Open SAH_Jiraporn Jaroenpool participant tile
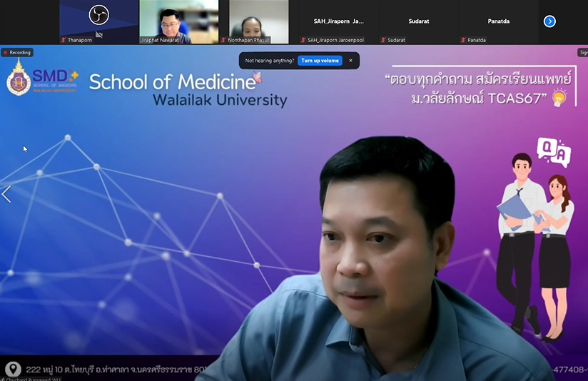 click(x=339, y=21)
